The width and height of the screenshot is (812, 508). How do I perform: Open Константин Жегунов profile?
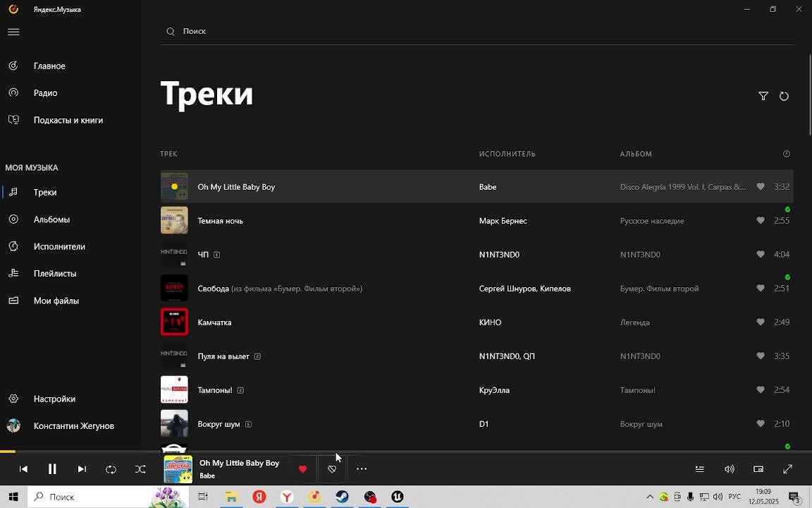coord(74,425)
